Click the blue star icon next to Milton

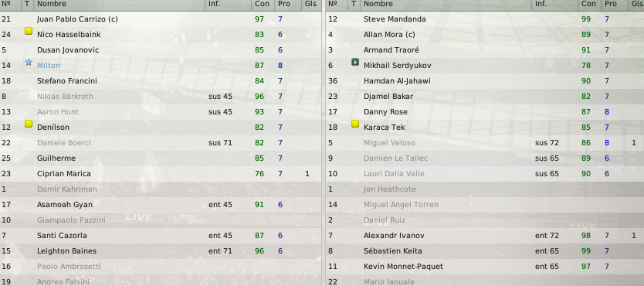[x=29, y=62]
